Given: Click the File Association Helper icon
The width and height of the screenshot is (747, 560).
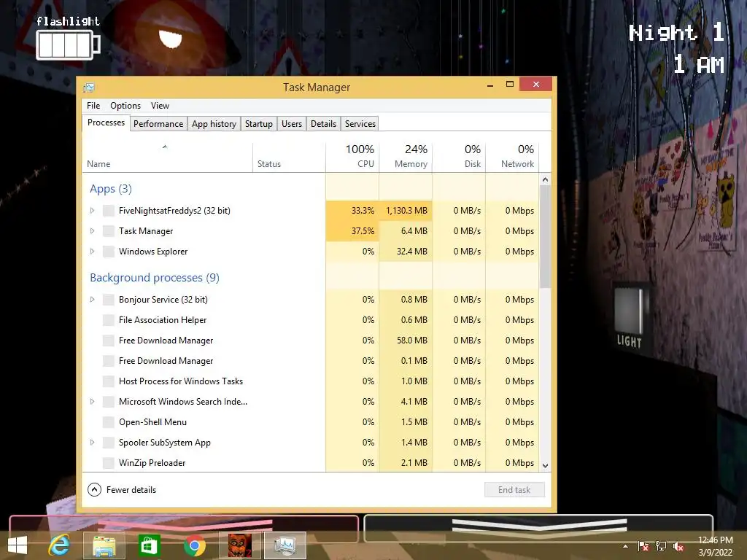Looking at the screenshot, I should [x=109, y=320].
